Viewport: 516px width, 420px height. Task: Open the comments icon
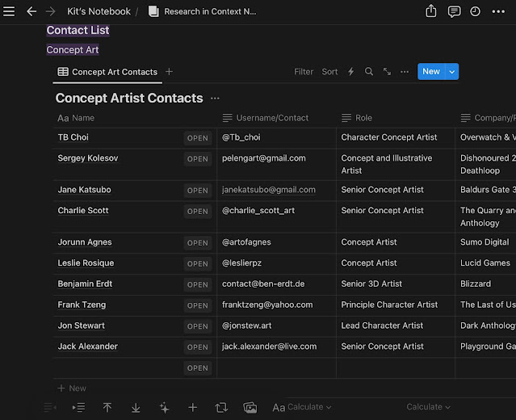tap(454, 11)
